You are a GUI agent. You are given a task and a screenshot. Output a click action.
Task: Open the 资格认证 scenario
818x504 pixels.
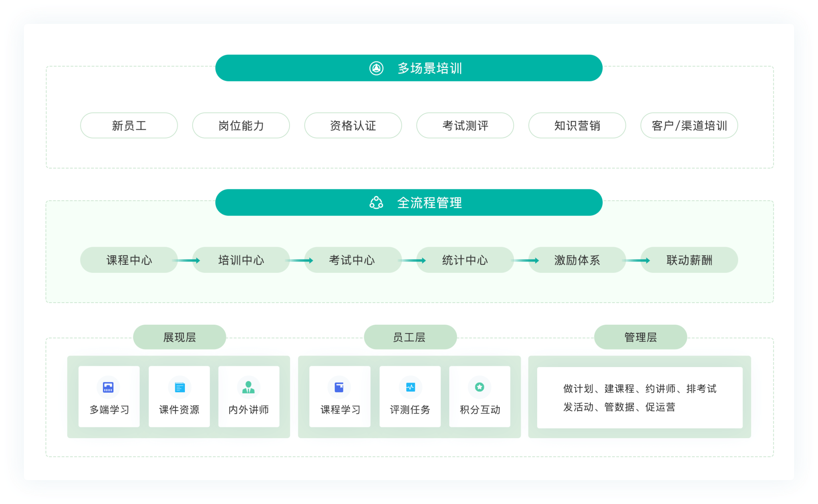[353, 125]
